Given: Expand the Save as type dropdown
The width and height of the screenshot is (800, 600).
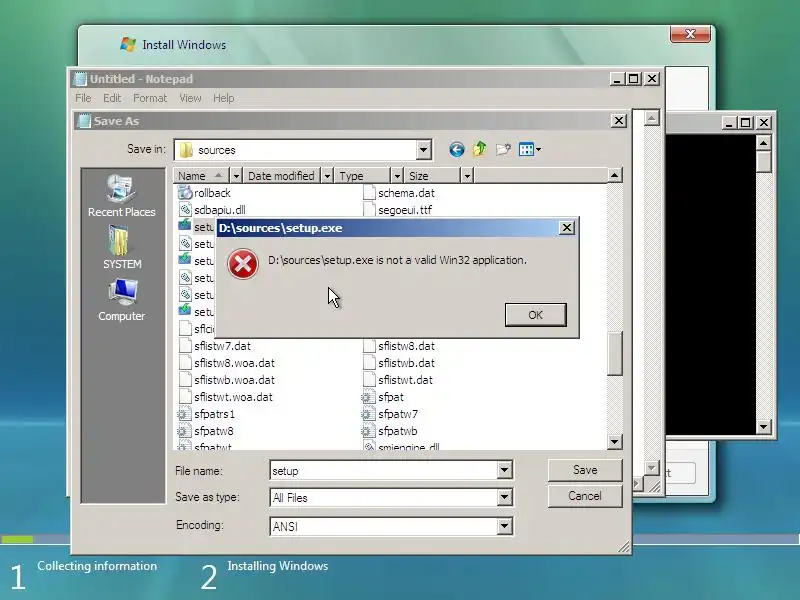Looking at the screenshot, I should click(504, 497).
